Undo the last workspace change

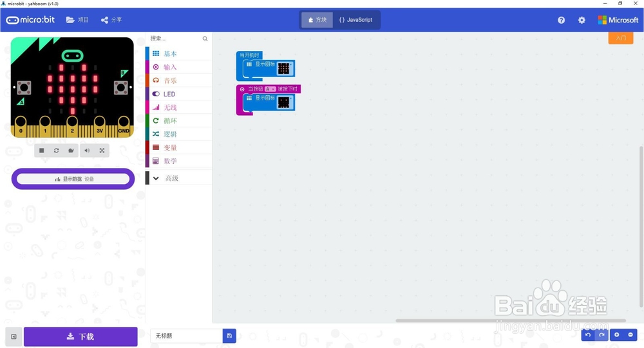(588, 335)
